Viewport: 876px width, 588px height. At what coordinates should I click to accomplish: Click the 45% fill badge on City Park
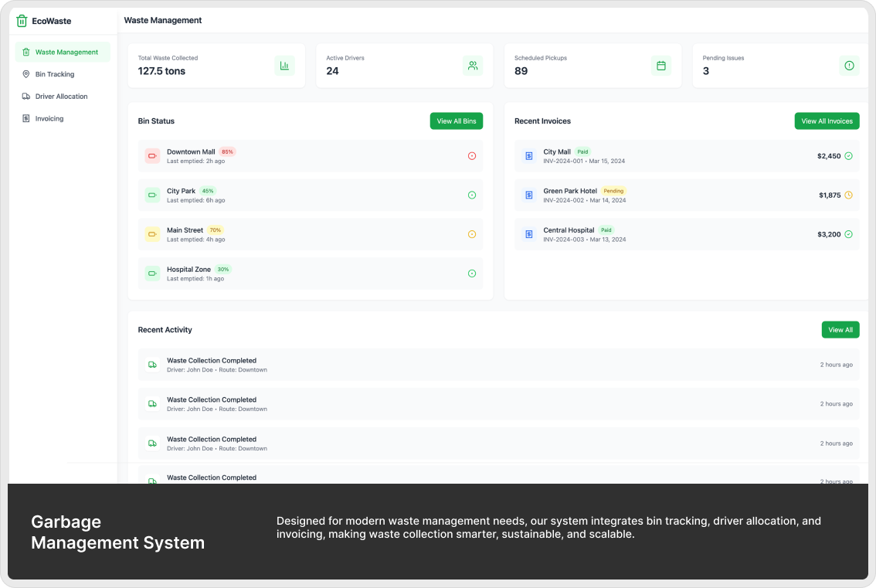[208, 191]
